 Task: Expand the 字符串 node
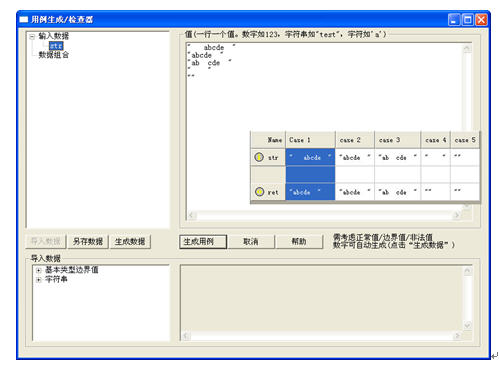click(39, 280)
